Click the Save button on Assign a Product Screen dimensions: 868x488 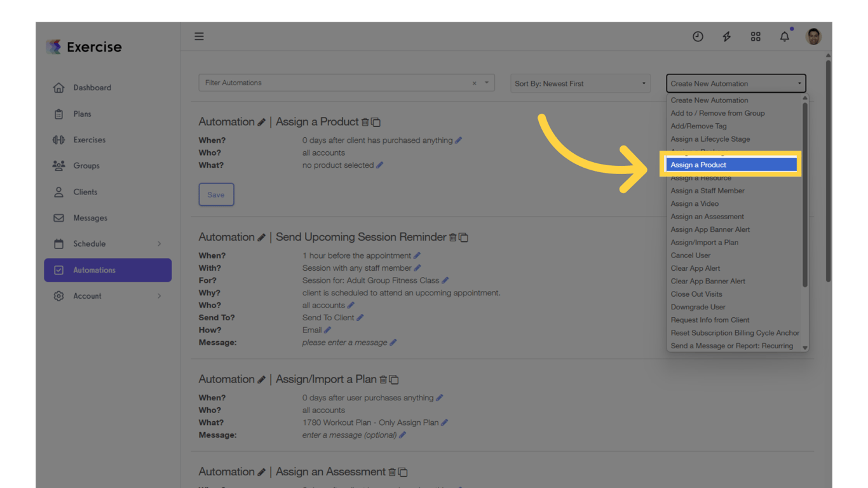tap(216, 194)
